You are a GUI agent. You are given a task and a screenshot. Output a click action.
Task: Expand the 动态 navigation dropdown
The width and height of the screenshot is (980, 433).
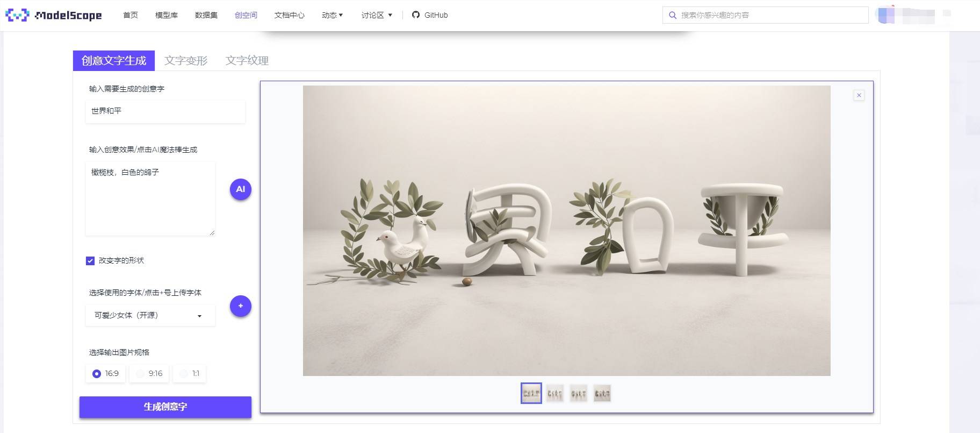point(332,15)
